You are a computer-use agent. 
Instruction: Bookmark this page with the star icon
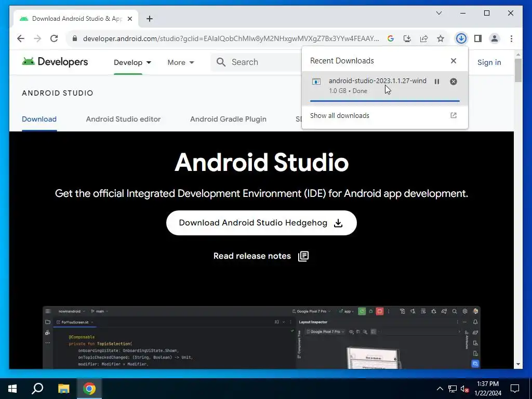(x=441, y=38)
